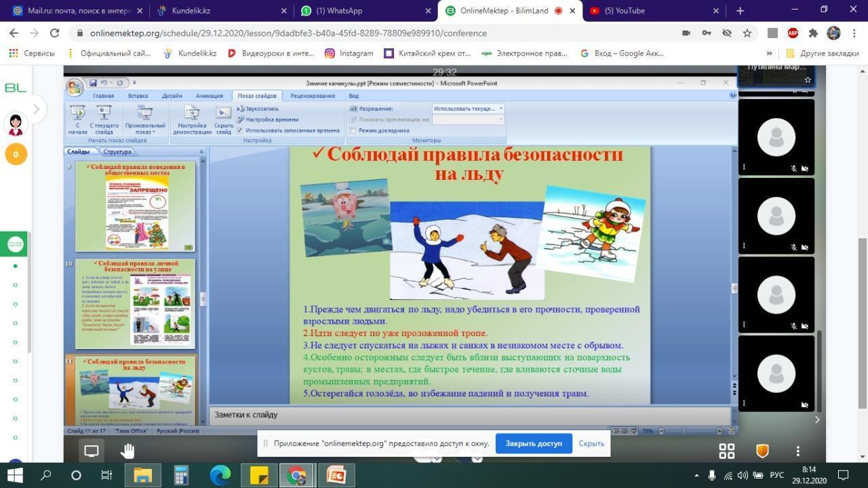Open PowerPoint from the Windows taskbar

(336, 475)
